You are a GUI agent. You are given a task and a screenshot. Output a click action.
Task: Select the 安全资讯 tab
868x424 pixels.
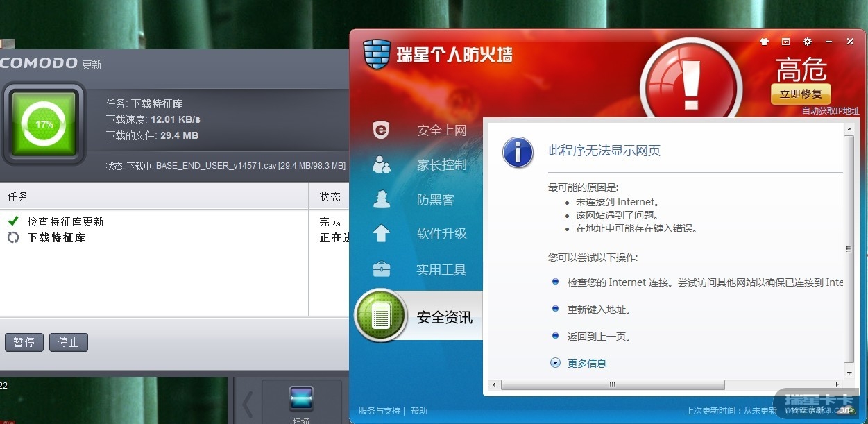[444, 317]
